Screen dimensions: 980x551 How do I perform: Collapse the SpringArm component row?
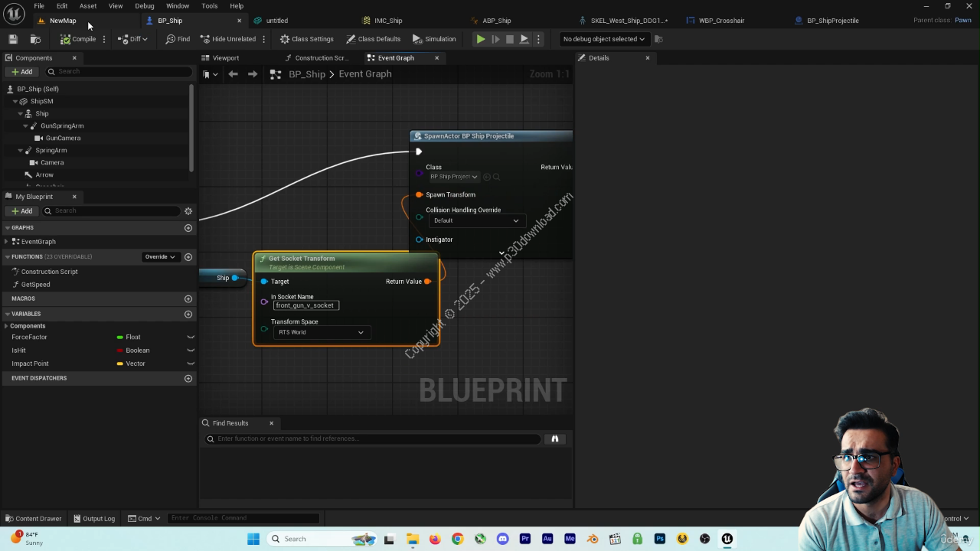click(19, 150)
